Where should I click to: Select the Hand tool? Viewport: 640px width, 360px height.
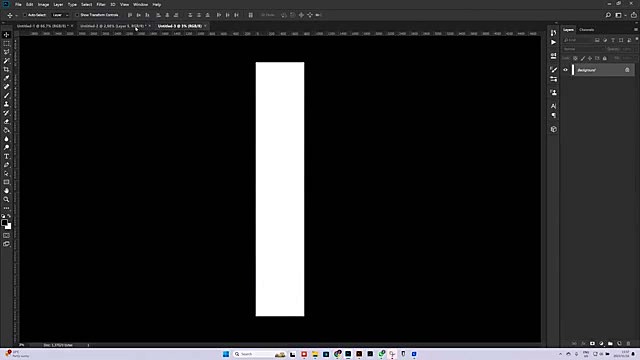coord(6,191)
